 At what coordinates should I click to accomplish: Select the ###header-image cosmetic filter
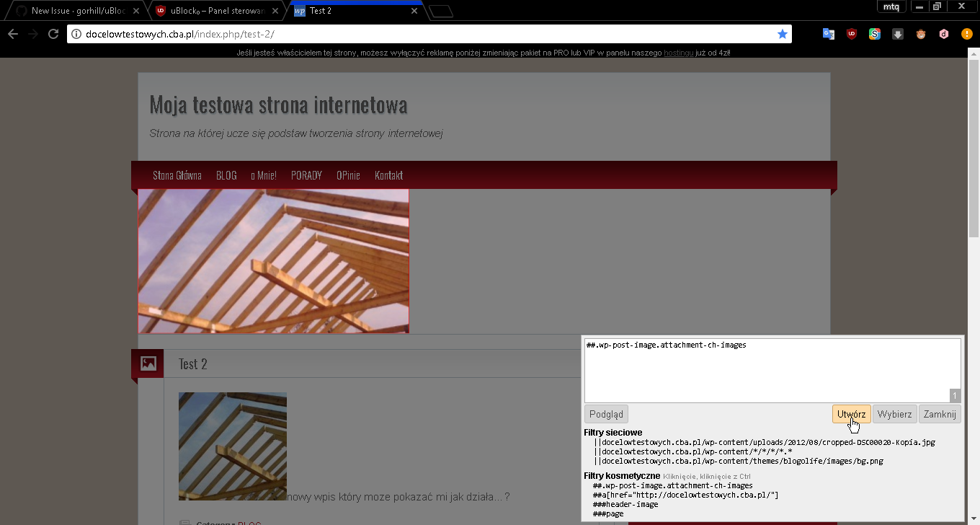point(625,504)
